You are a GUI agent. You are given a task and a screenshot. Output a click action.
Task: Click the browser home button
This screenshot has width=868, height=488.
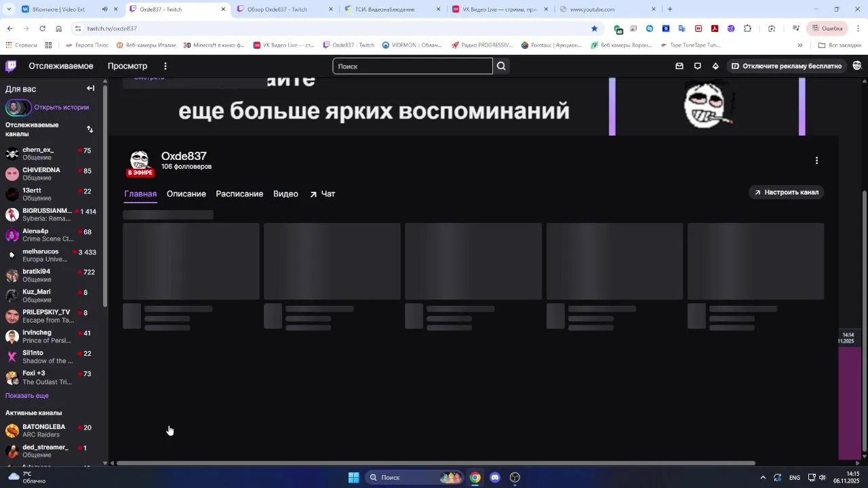(x=59, y=28)
